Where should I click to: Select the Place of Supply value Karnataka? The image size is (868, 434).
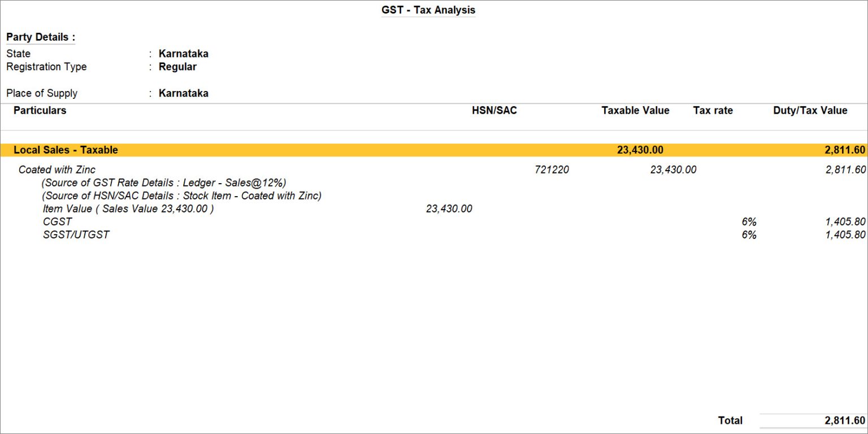(x=184, y=93)
